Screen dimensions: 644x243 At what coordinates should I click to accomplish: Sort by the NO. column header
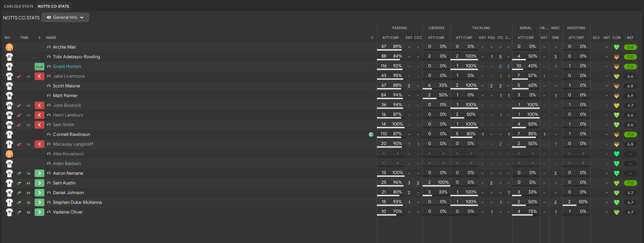tap(8, 37)
